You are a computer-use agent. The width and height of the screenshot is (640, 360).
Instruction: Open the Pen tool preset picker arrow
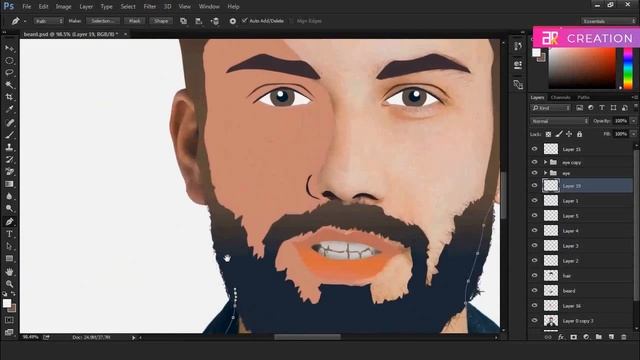click(25, 21)
